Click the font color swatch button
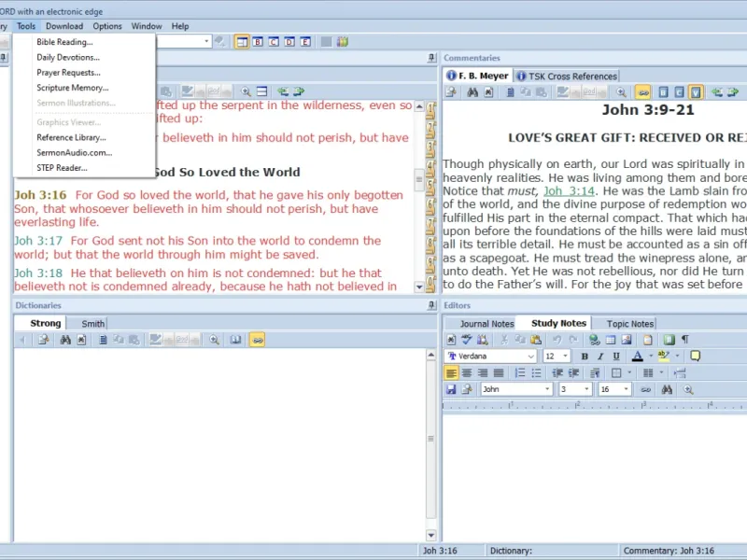Viewport: 747px width, 560px height. pyautogui.click(x=637, y=357)
